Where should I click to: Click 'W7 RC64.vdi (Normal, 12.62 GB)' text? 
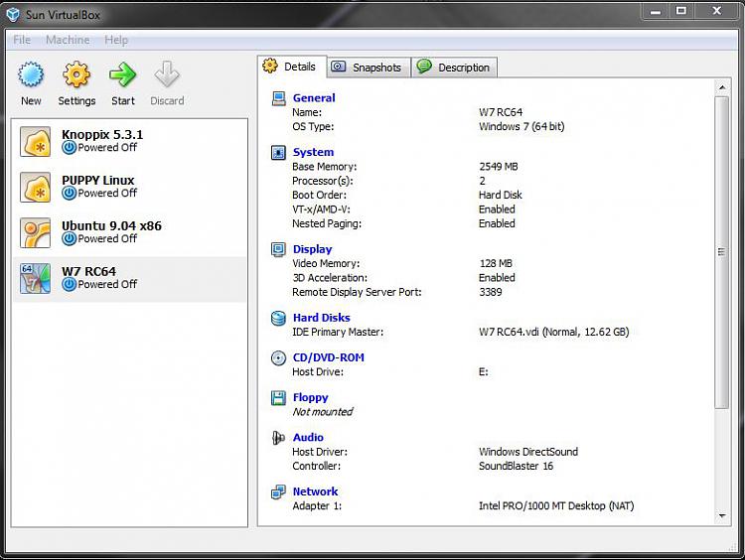[554, 332]
